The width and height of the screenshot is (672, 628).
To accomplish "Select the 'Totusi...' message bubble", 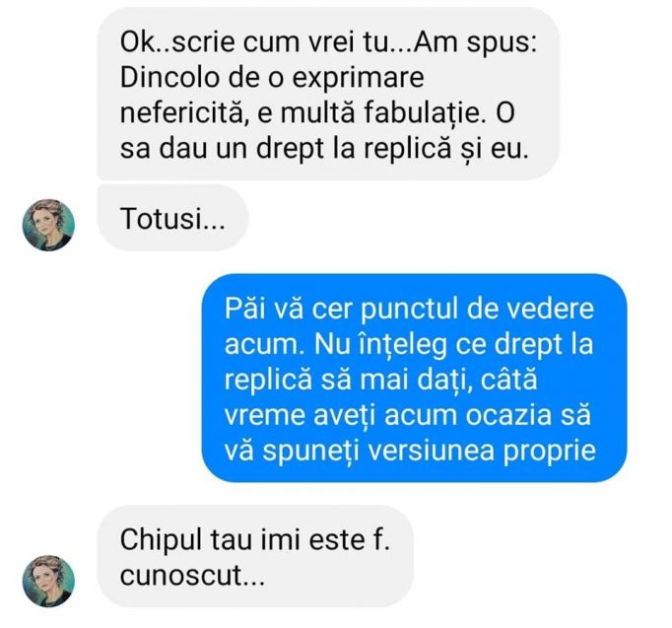I will (173, 218).
